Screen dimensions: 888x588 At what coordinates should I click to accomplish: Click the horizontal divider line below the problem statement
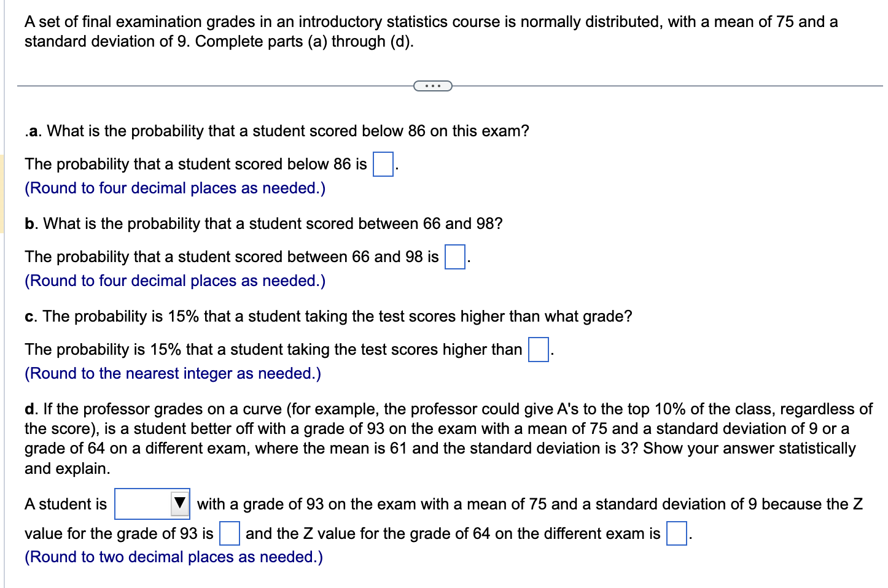[x=215, y=85]
